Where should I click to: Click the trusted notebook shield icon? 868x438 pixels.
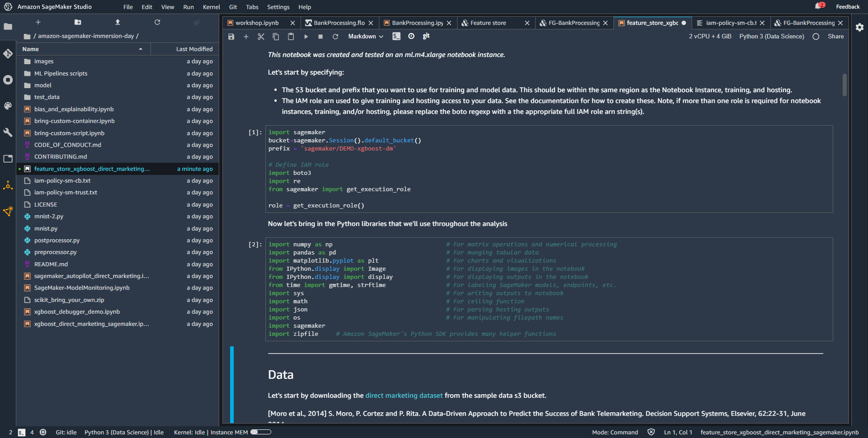[x=651, y=433]
